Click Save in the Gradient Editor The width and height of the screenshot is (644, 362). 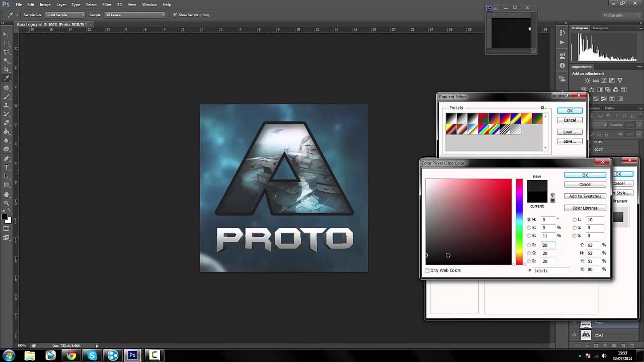coord(570,141)
